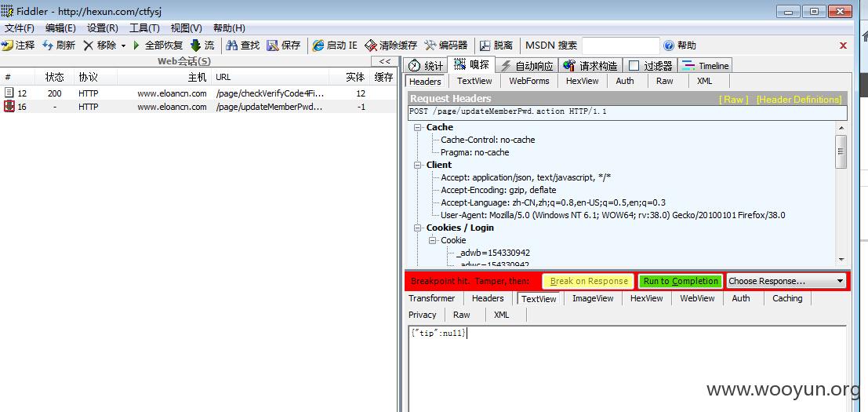Open the Tools (工具) menu
Screen dimensions: 868x412
(x=144, y=28)
